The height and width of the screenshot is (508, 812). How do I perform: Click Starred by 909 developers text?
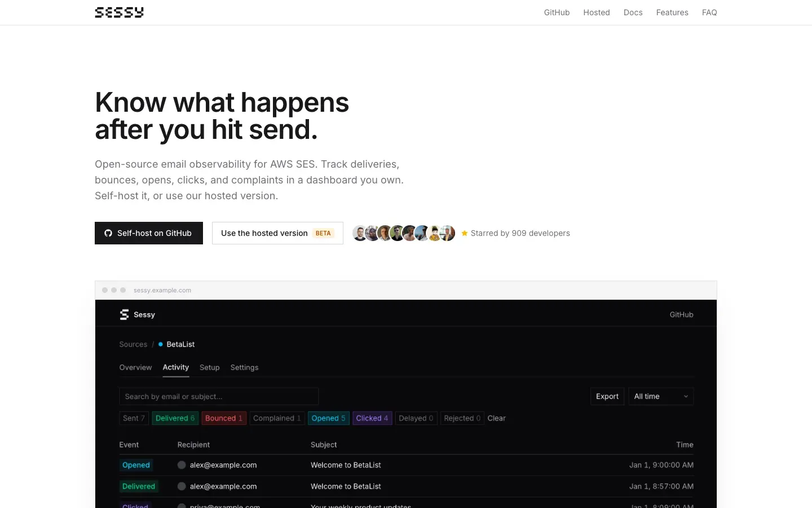(x=520, y=233)
